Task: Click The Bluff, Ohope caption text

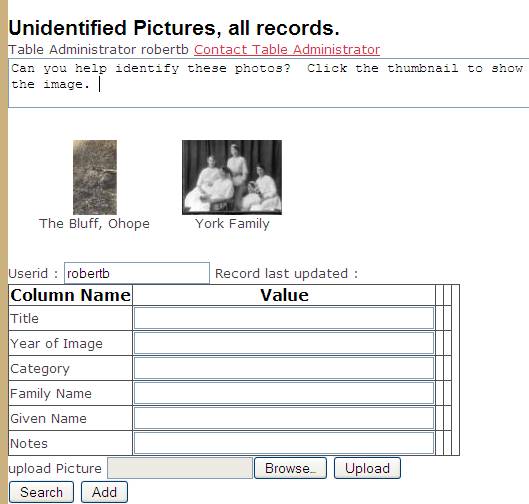Action: tap(94, 224)
